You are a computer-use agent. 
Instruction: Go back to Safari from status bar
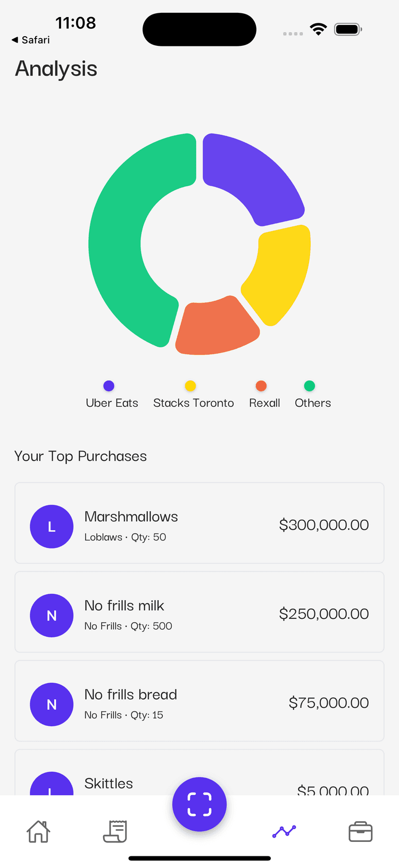point(31,40)
